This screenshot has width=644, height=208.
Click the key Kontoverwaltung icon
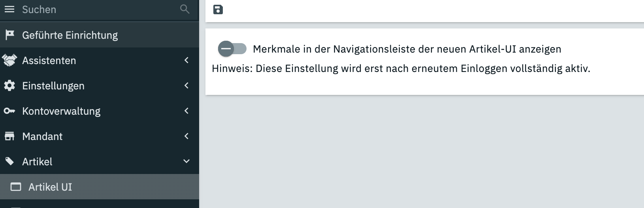coord(9,111)
